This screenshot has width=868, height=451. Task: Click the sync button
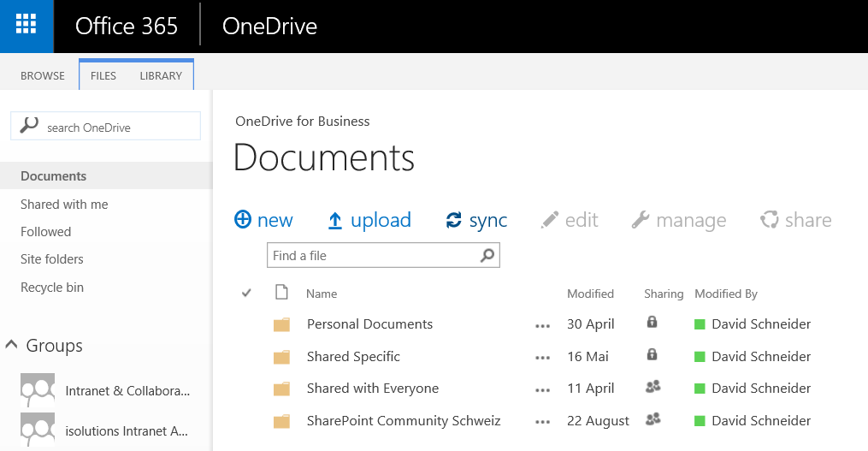click(x=476, y=220)
